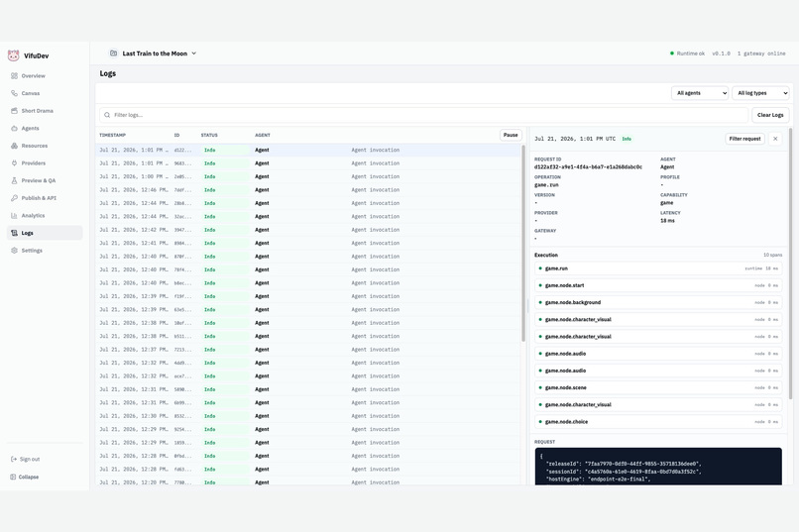Click the STATUS column header

pos(209,135)
